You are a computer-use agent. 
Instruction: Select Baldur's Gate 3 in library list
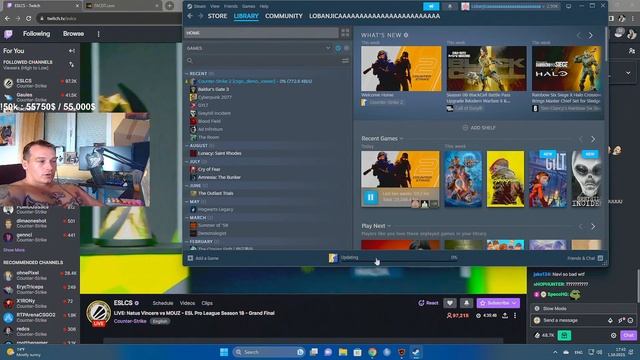pos(213,89)
